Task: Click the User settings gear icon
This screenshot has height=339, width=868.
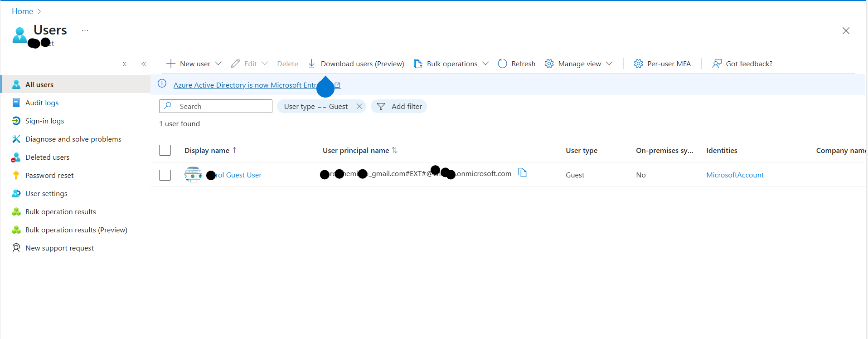Action: click(x=16, y=193)
